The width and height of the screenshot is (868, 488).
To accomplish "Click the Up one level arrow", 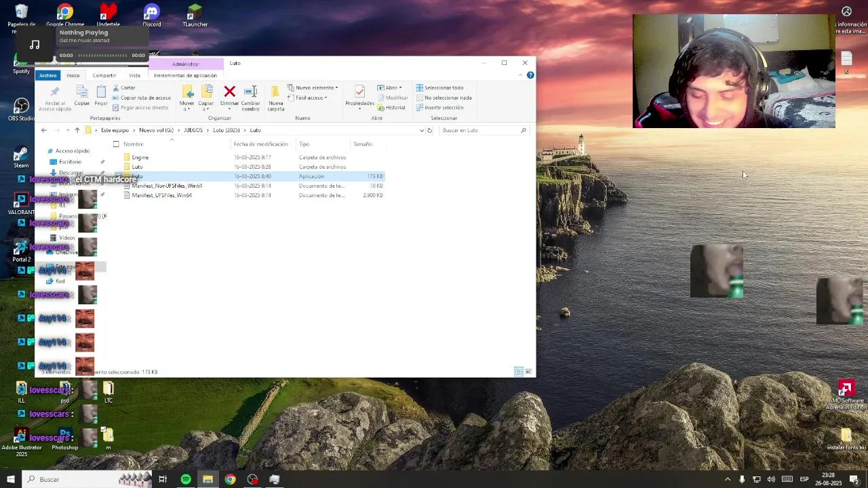I will (77, 130).
